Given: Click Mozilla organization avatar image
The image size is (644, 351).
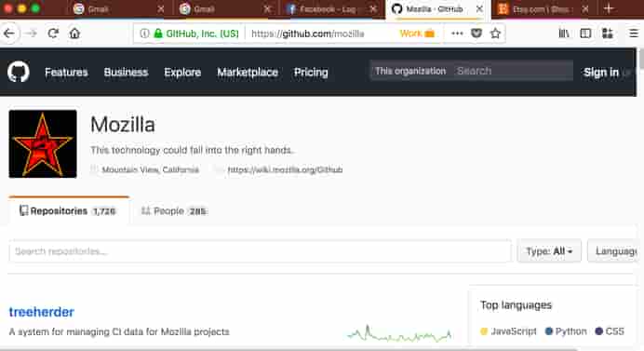Looking at the screenshot, I should pos(43,144).
